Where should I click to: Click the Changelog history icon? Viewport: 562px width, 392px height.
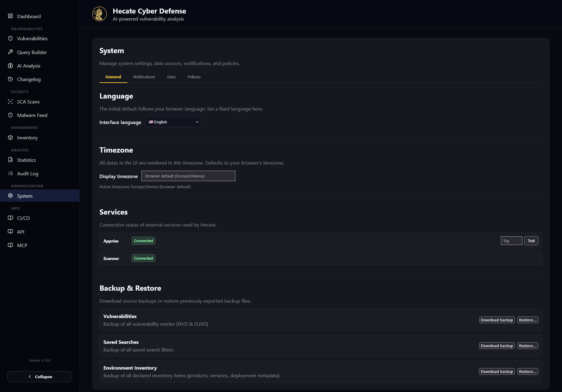10,79
